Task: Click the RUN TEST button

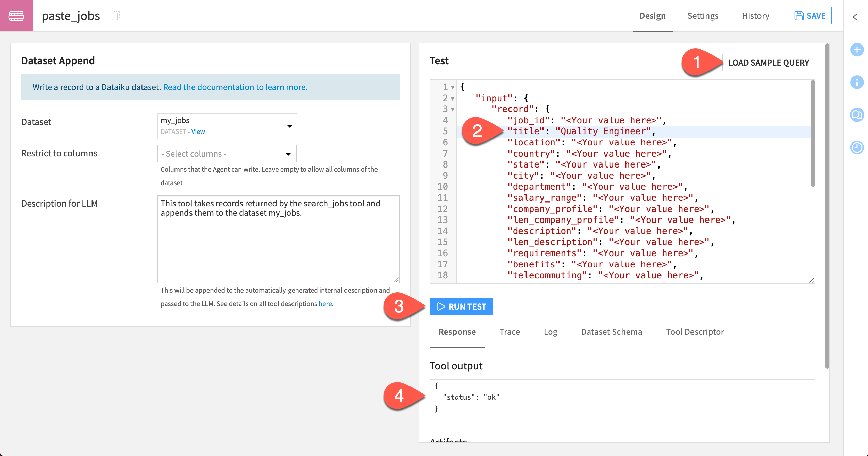Action: pyautogui.click(x=461, y=306)
